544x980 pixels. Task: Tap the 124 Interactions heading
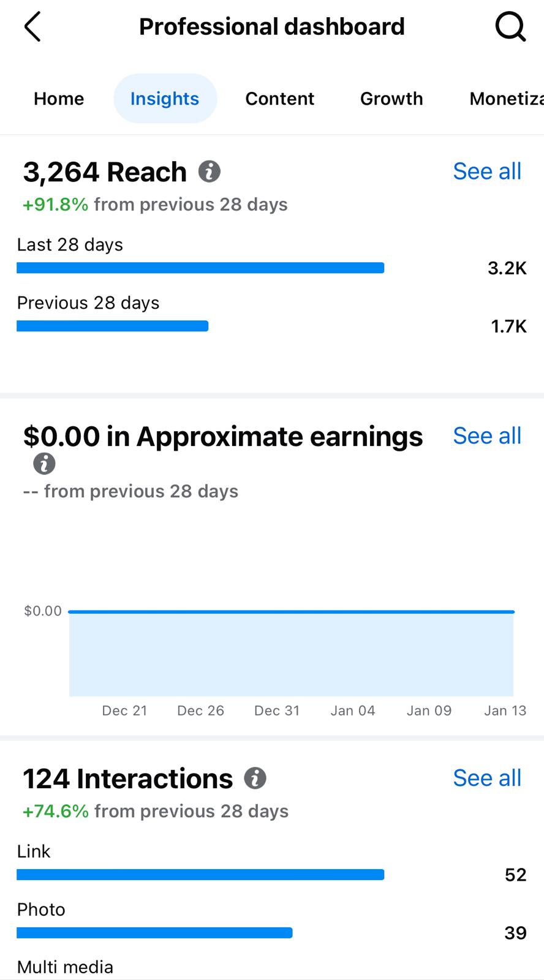[x=128, y=779]
